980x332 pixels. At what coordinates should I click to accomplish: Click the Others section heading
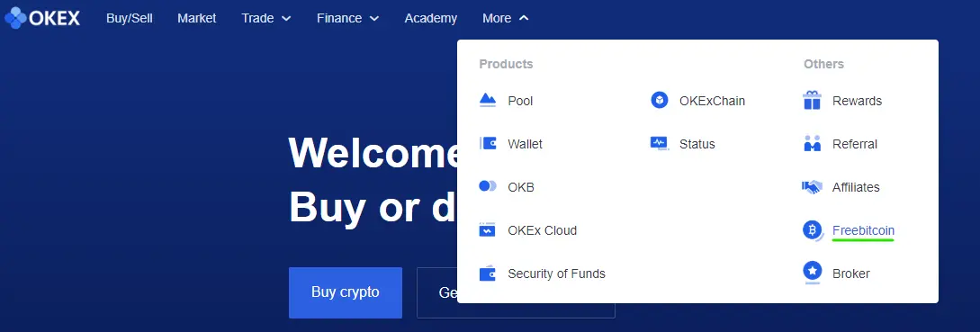823,64
